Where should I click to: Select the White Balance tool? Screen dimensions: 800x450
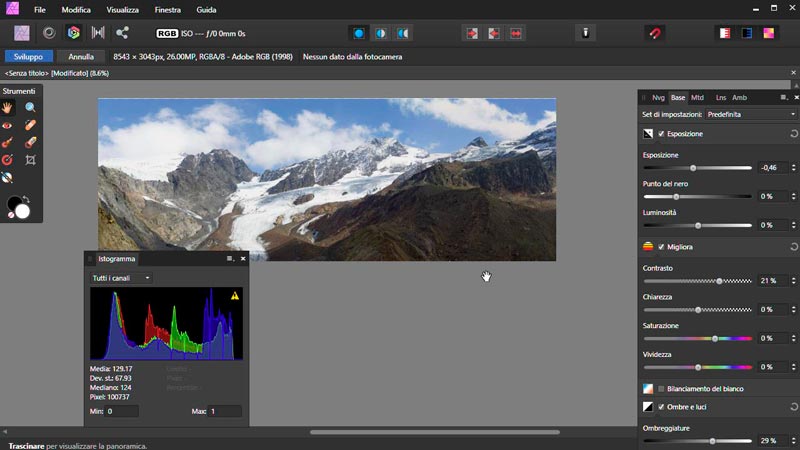(7, 178)
